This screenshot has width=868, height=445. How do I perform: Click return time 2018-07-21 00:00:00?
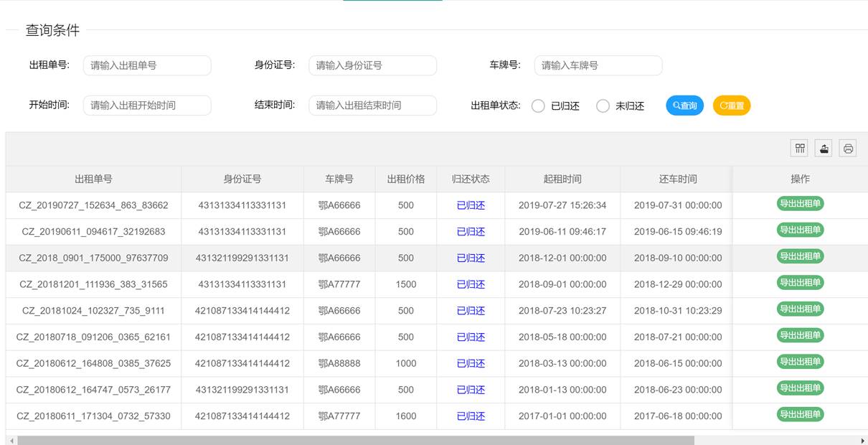678,337
